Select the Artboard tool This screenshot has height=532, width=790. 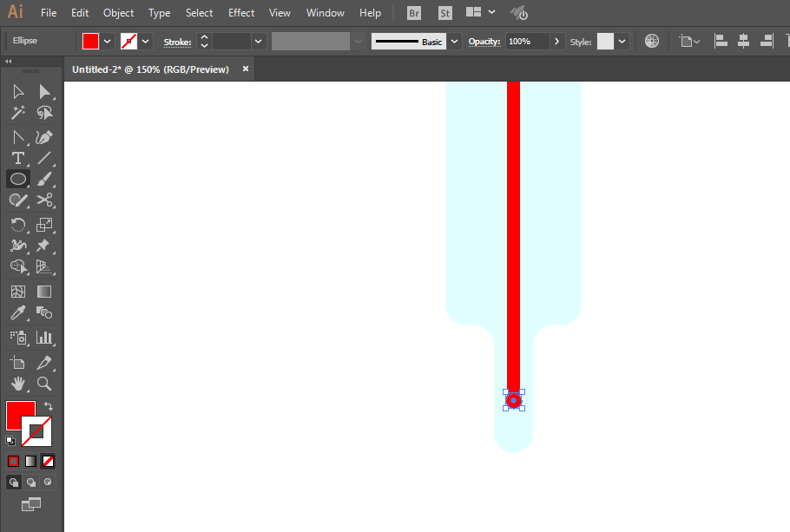(x=18, y=363)
